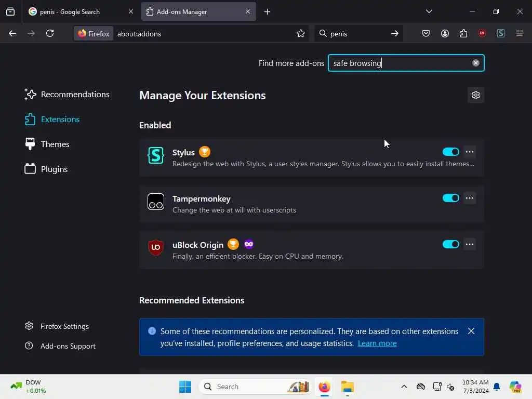Click the Stylus extension icon
This screenshot has height=399, width=532.
click(x=156, y=155)
